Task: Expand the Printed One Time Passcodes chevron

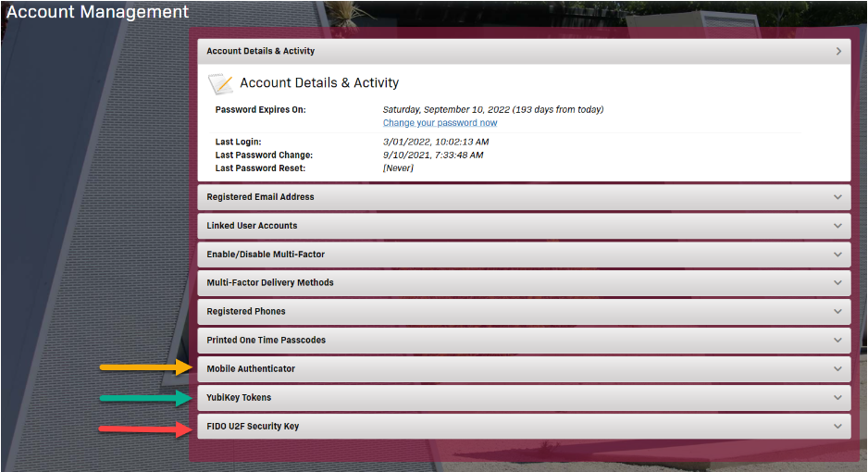Action: [838, 341]
